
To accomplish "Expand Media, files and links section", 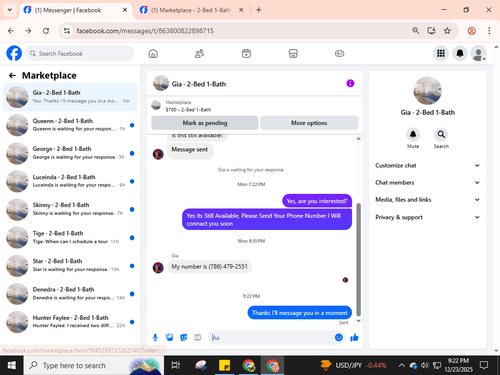I will click(428, 200).
